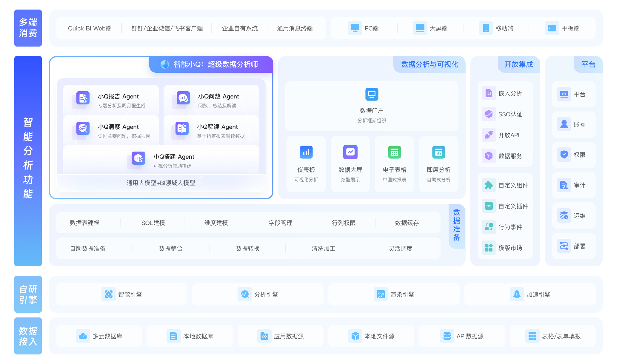Click the 加速引擎 rocket icon
The height and width of the screenshot is (364, 622).
(x=517, y=294)
